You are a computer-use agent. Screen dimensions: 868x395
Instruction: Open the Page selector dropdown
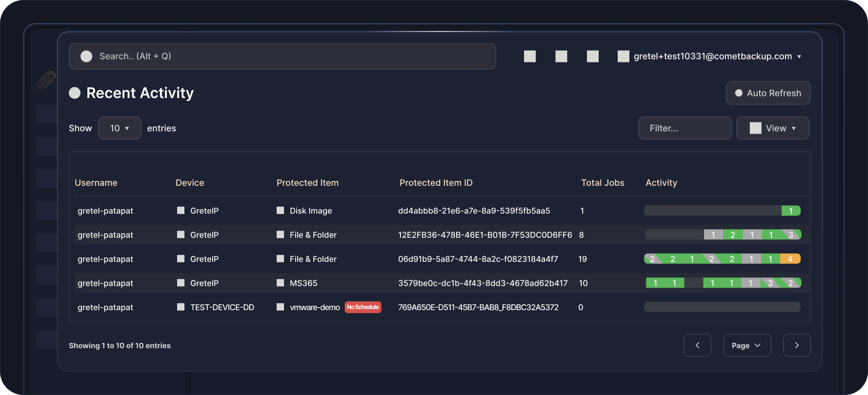[747, 345]
